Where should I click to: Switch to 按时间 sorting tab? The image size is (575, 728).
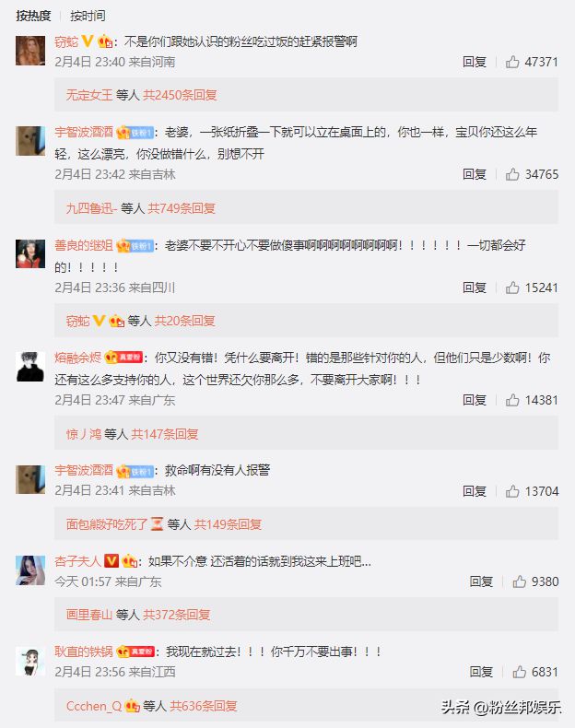[x=88, y=16]
